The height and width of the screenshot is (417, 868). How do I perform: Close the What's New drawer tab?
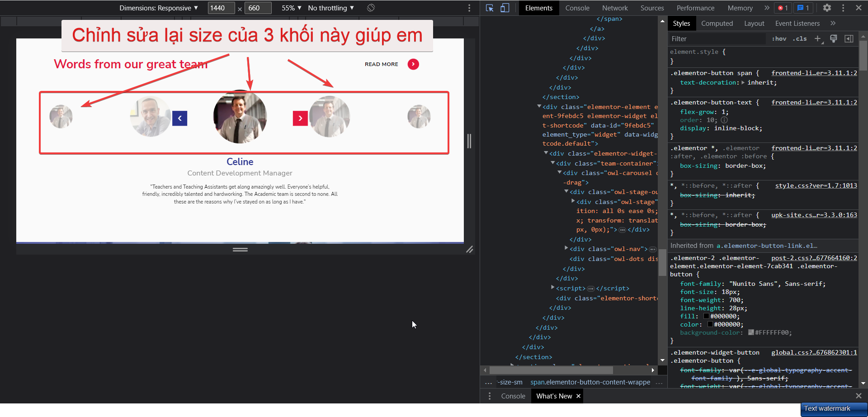578,396
